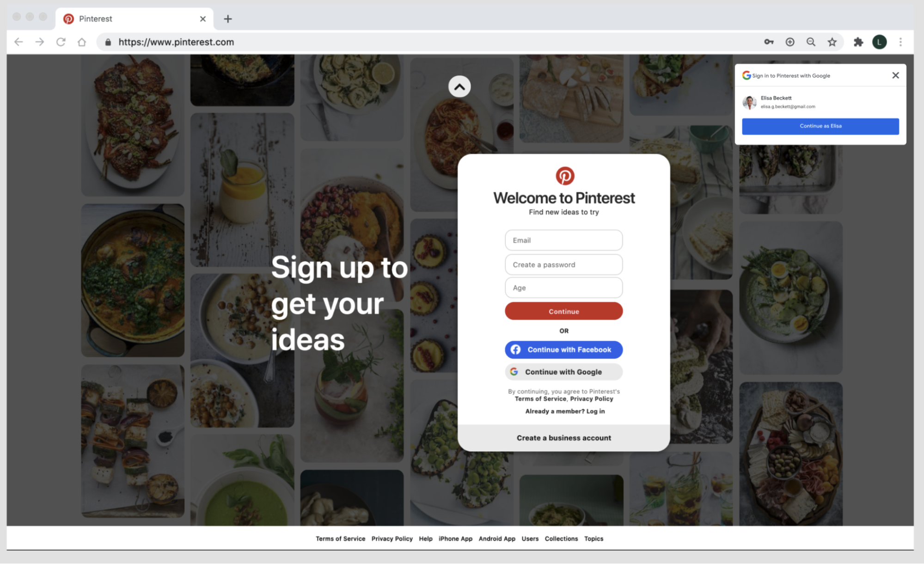The image size is (924, 564).
Task: Select the Email input field
Action: pyautogui.click(x=563, y=240)
